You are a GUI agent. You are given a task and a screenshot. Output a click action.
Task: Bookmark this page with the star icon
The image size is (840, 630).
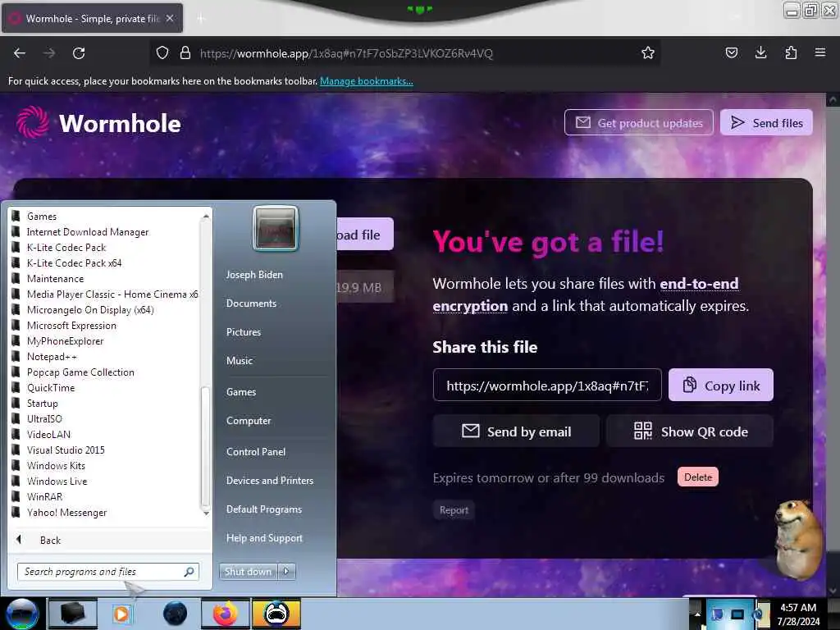click(648, 53)
